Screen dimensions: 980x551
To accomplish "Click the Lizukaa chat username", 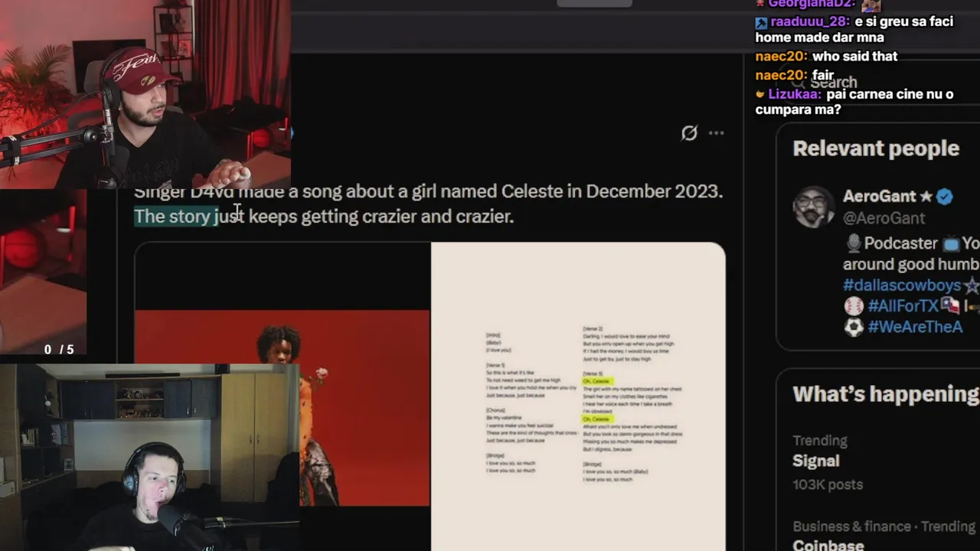I will click(793, 94).
